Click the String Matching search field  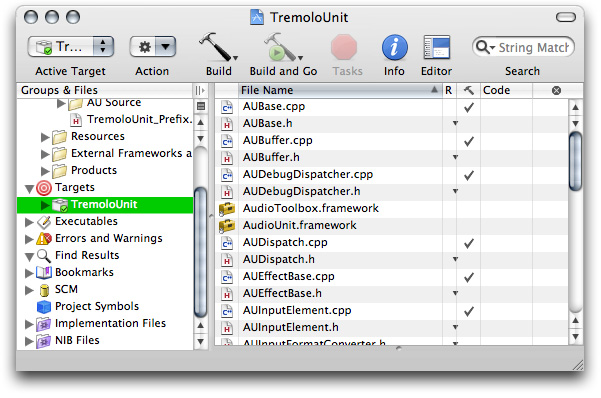(x=523, y=47)
